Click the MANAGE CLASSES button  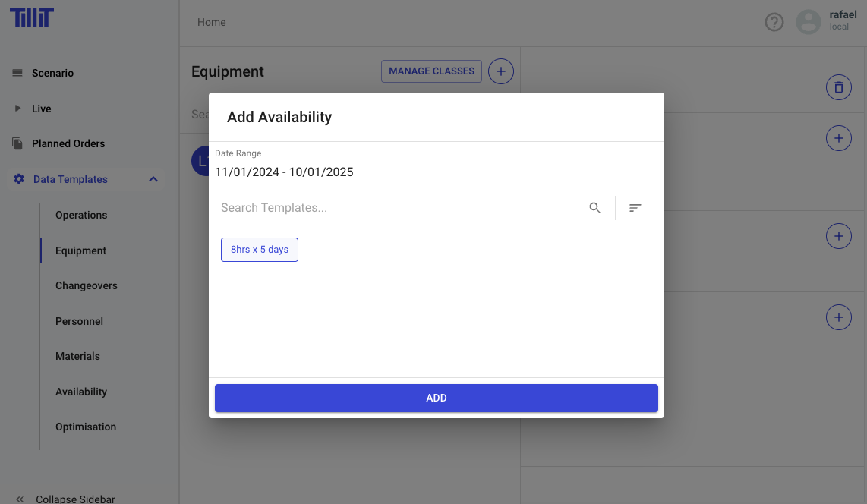pyautogui.click(x=431, y=71)
